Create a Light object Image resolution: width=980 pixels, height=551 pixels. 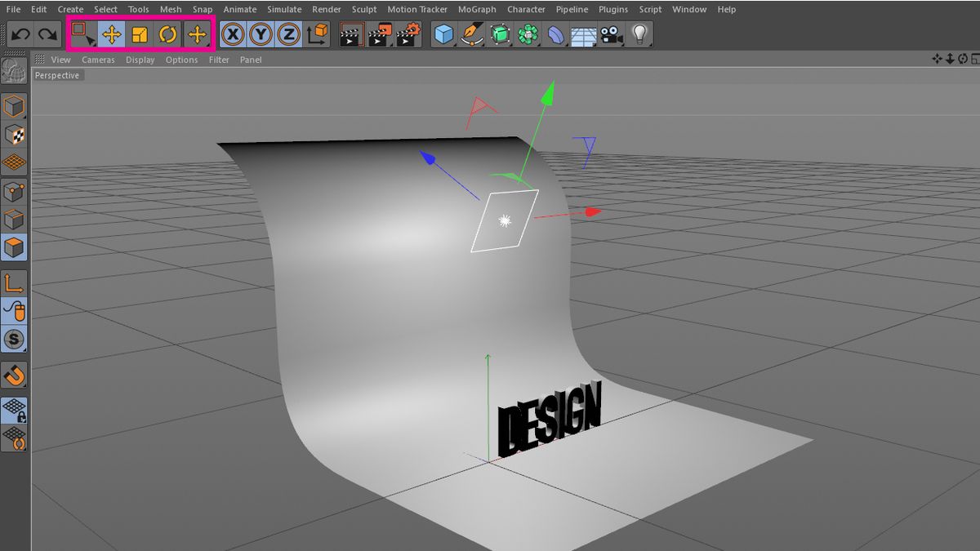click(x=638, y=33)
